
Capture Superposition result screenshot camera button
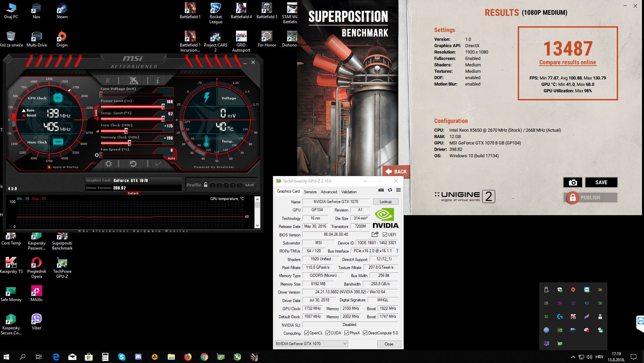[573, 183]
